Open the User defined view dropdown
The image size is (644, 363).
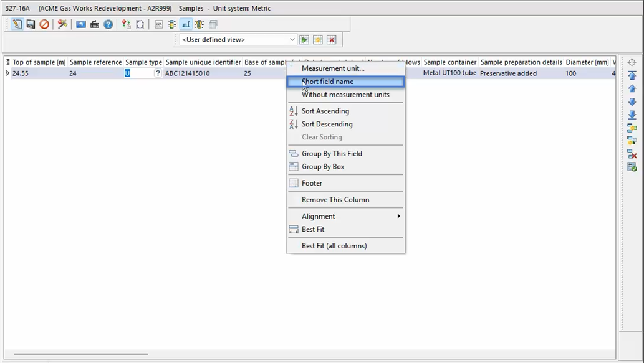point(292,40)
